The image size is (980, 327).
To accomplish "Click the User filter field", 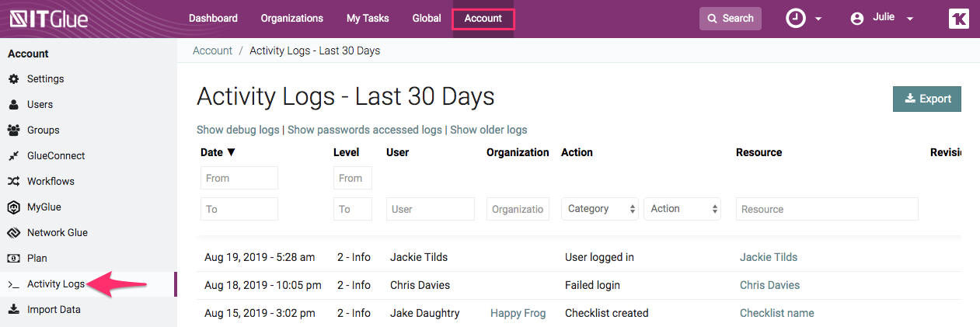I will pyautogui.click(x=431, y=209).
